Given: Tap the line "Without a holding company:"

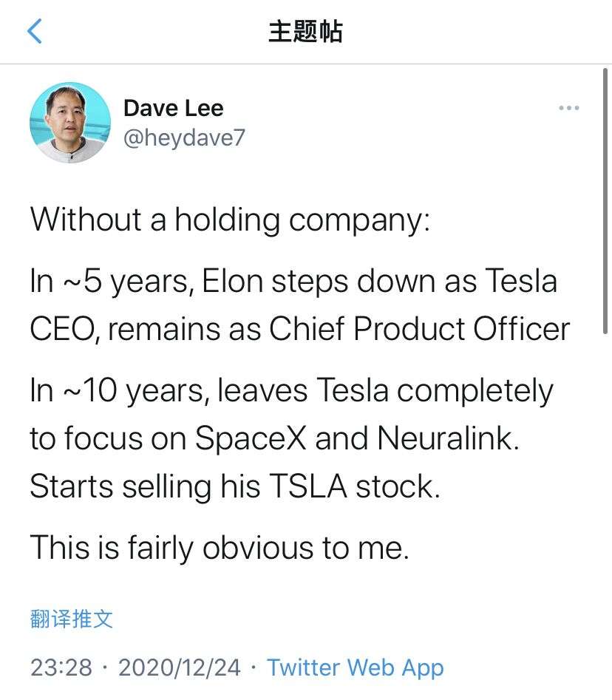Looking at the screenshot, I should click(x=230, y=220).
